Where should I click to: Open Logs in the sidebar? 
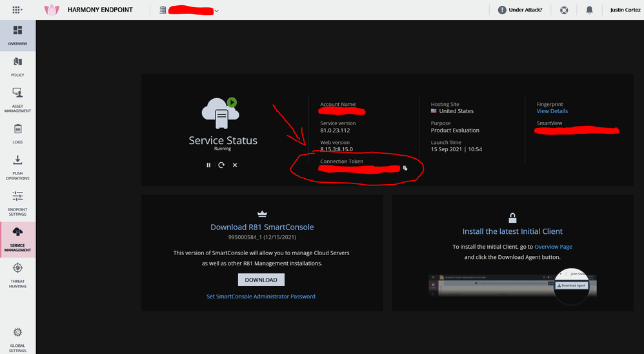17,134
